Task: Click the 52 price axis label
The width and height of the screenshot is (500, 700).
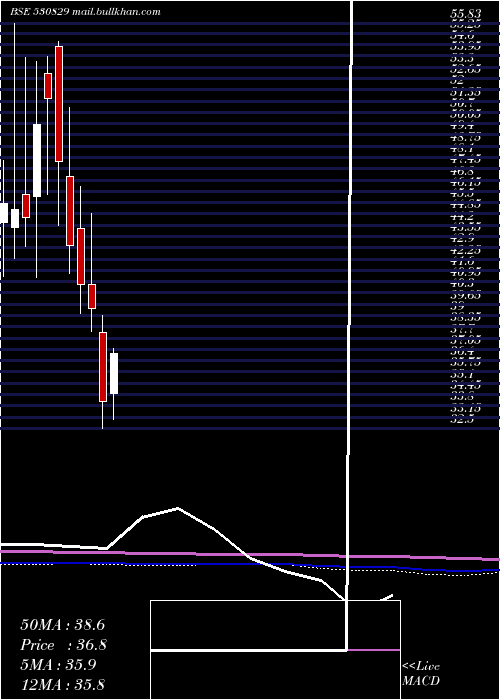Action: (458, 81)
